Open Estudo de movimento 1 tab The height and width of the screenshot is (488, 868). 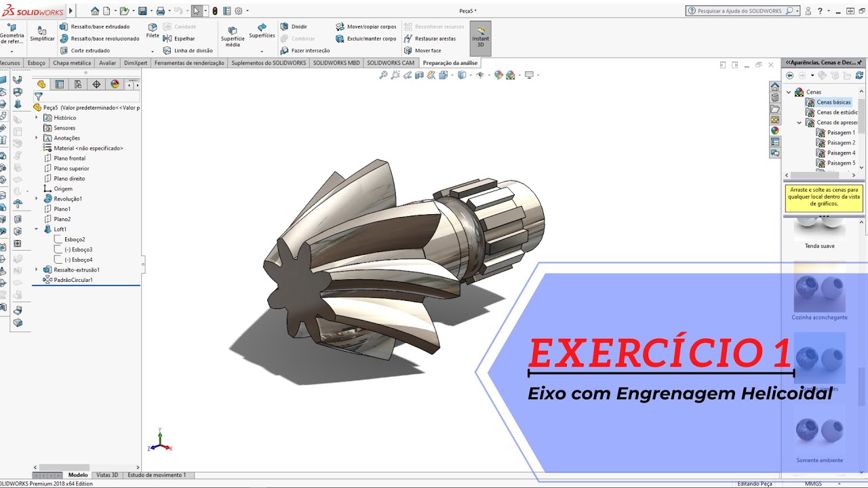coord(157,475)
